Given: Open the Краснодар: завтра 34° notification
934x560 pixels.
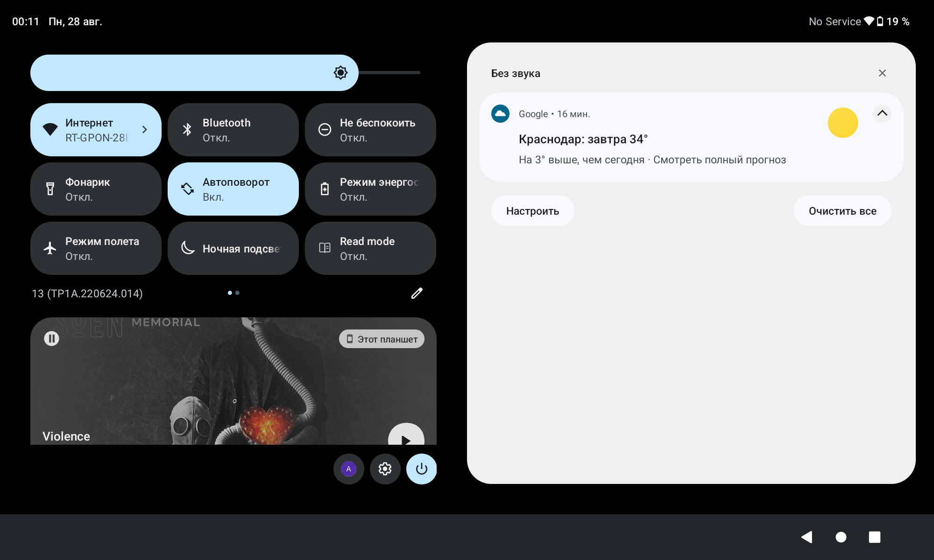Looking at the screenshot, I should [691, 137].
